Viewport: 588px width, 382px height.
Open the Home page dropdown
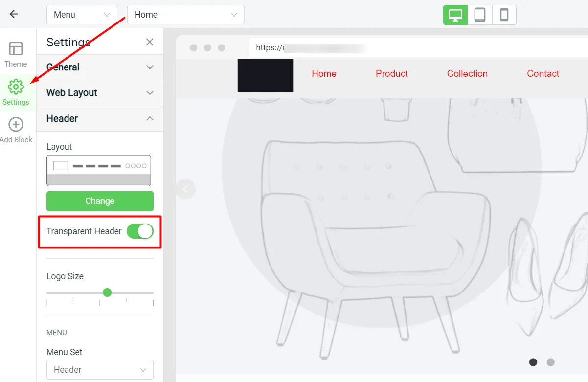(x=185, y=15)
